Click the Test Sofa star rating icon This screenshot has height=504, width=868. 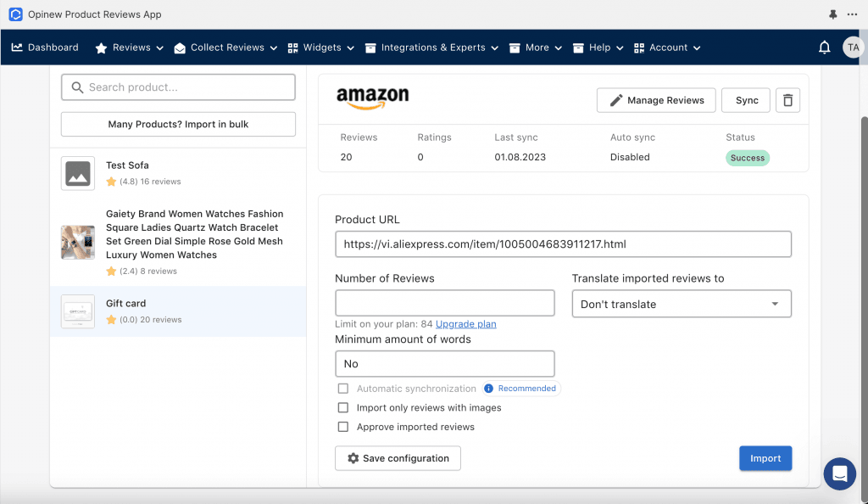coord(111,182)
